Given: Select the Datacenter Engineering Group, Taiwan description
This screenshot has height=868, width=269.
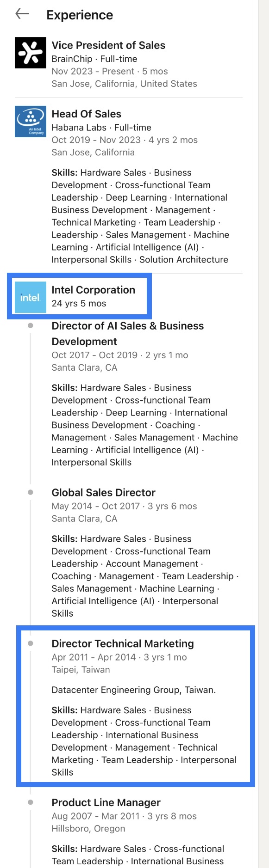Looking at the screenshot, I should pos(134,690).
